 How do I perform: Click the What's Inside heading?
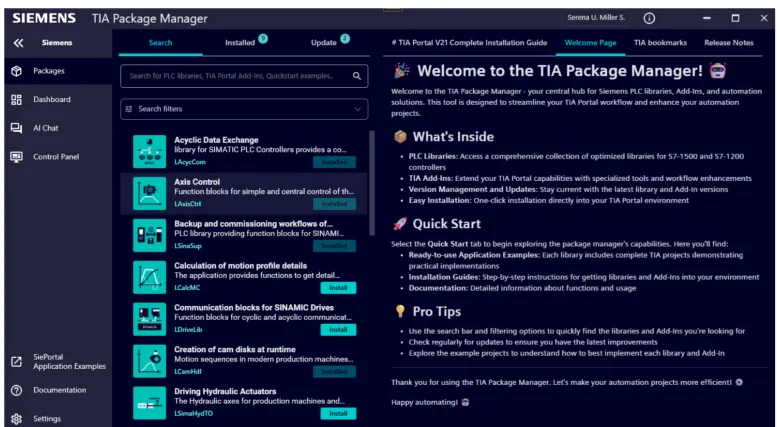click(x=453, y=137)
